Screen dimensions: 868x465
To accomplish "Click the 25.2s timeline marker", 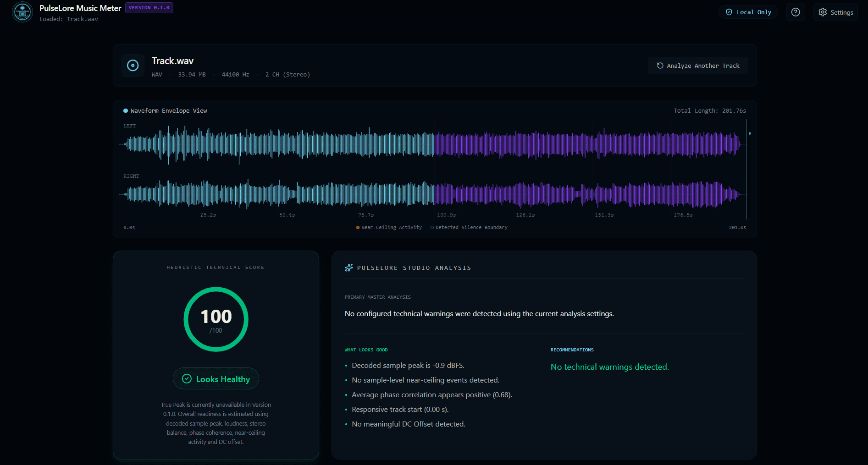I will tap(208, 215).
